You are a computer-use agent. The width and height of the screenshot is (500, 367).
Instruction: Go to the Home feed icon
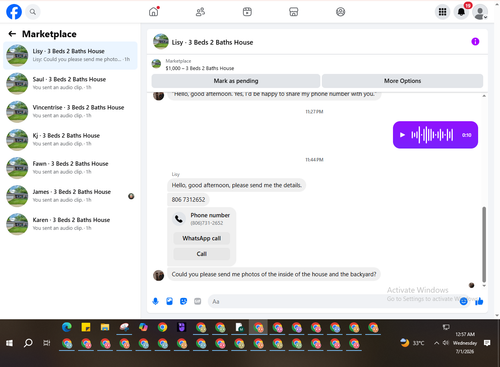point(154,12)
